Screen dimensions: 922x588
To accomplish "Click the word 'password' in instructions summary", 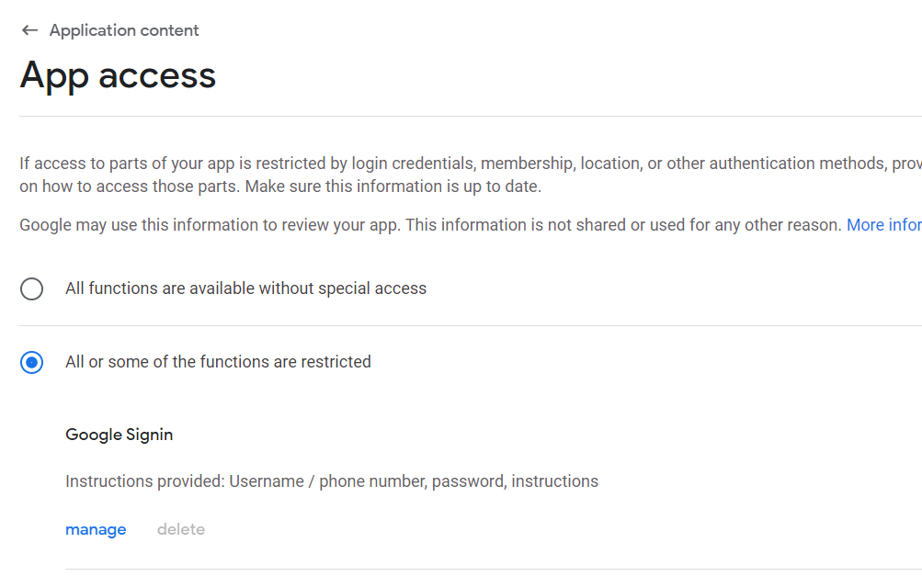I will point(468,481).
